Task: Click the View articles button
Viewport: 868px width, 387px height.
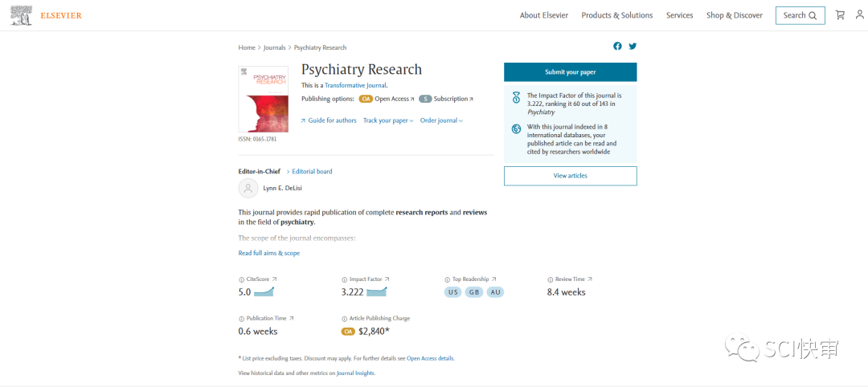Action: click(570, 176)
